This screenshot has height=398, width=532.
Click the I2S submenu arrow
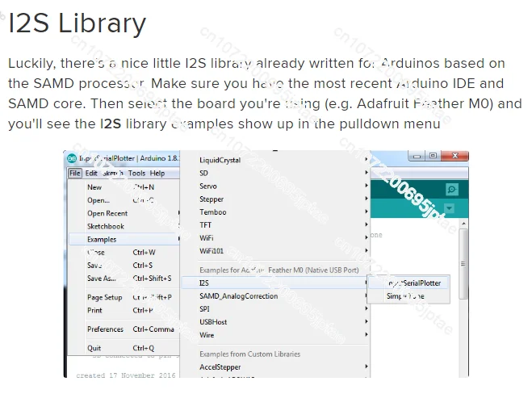coord(366,283)
